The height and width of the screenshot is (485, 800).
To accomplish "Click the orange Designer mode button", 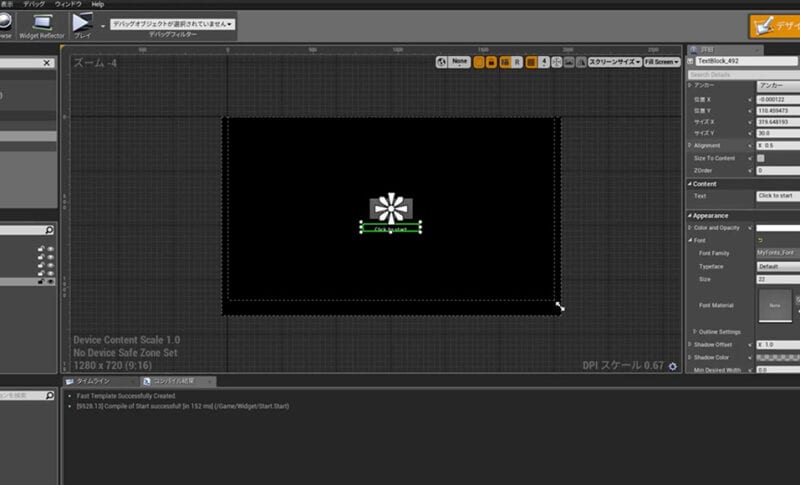I will click(773, 27).
